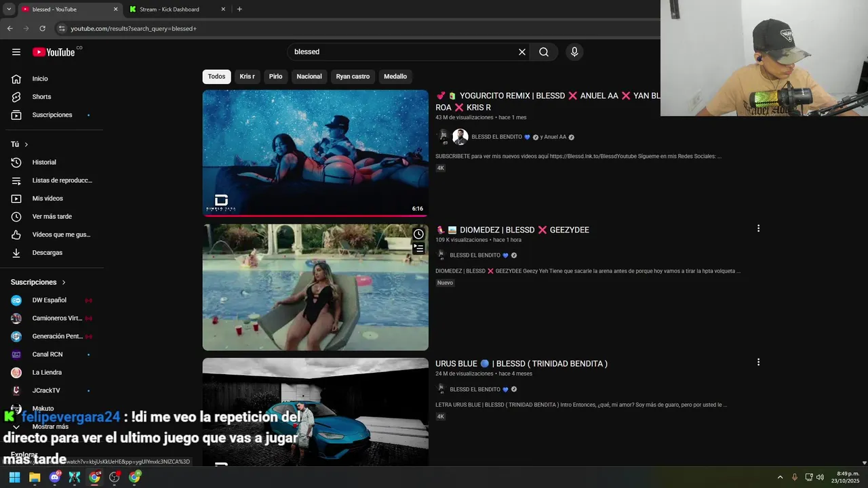
Task: Click the magnifier search button
Action: coord(544,52)
